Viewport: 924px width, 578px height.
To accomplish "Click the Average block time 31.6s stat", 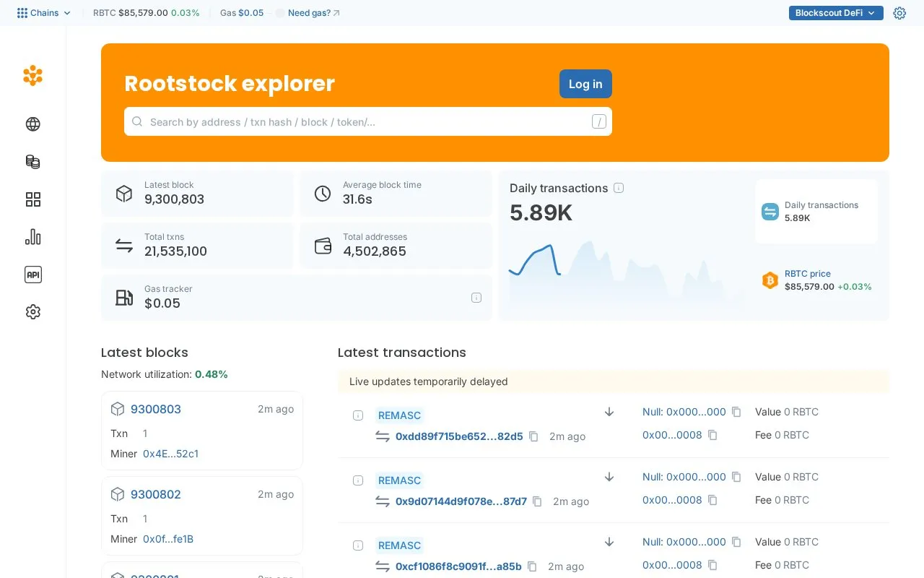I will [x=396, y=194].
